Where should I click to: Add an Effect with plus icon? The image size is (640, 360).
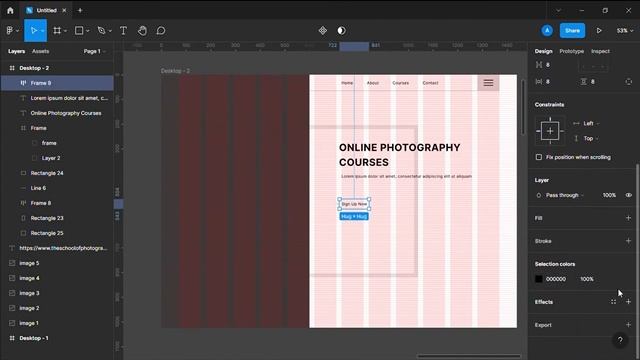[x=628, y=302]
